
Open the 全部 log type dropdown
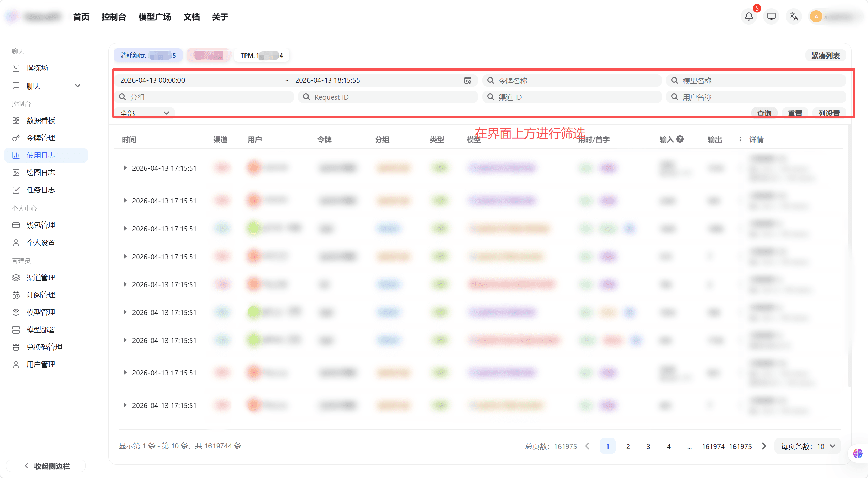point(145,113)
